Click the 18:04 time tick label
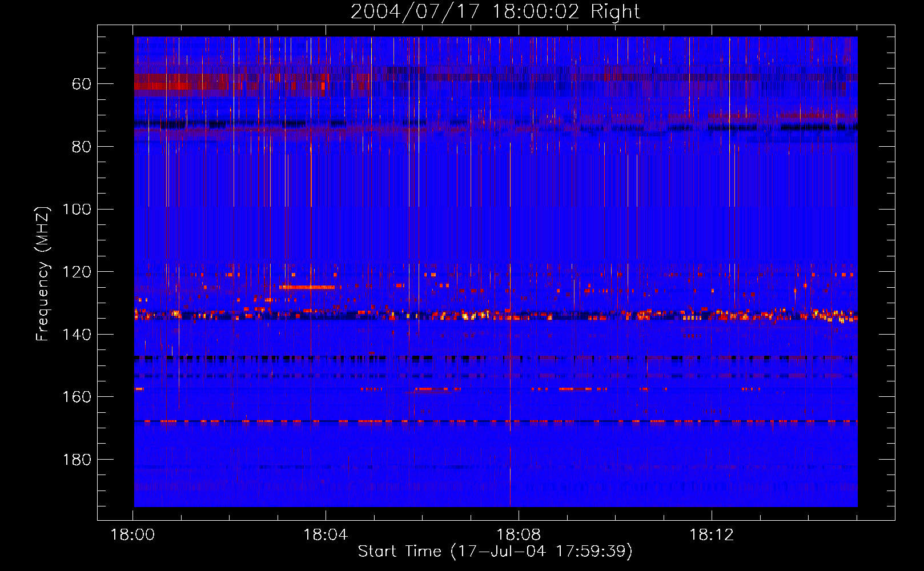 click(326, 535)
